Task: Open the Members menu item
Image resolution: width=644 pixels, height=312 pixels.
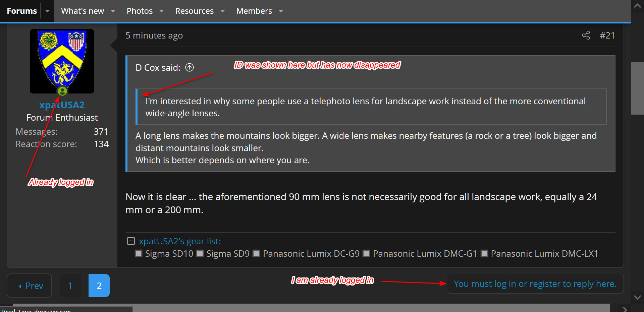Action: click(x=254, y=11)
